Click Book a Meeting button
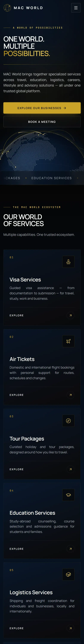 (x=42, y=122)
